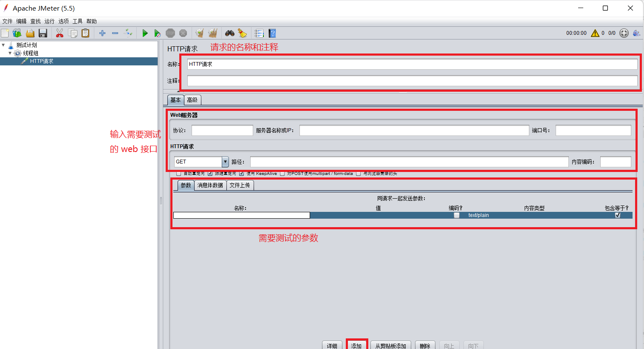Create a new test plan with the New icon
The height and width of the screenshot is (349, 644).
pos(5,33)
